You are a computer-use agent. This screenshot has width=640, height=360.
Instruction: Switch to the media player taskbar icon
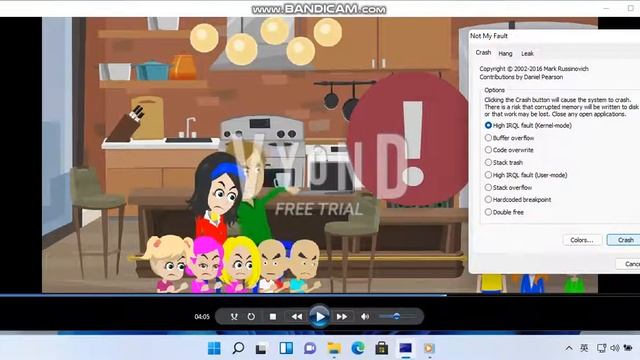click(x=429, y=348)
